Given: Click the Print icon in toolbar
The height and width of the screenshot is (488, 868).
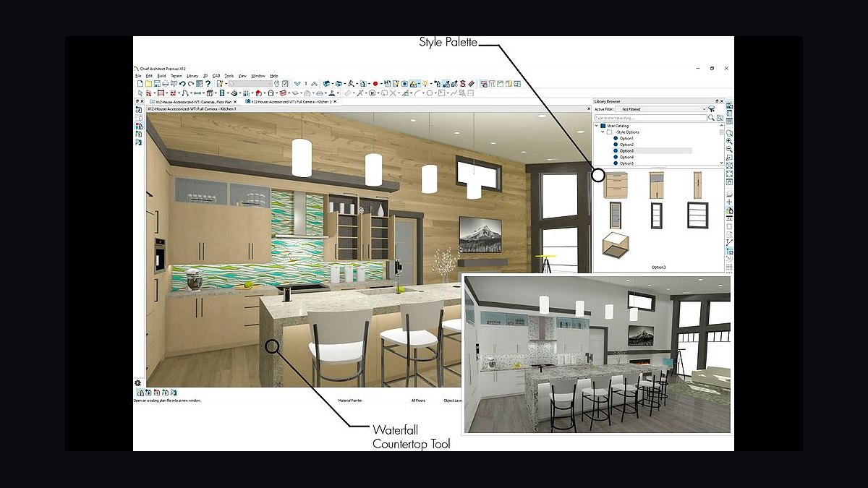Looking at the screenshot, I should pyautogui.click(x=166, y=84).
